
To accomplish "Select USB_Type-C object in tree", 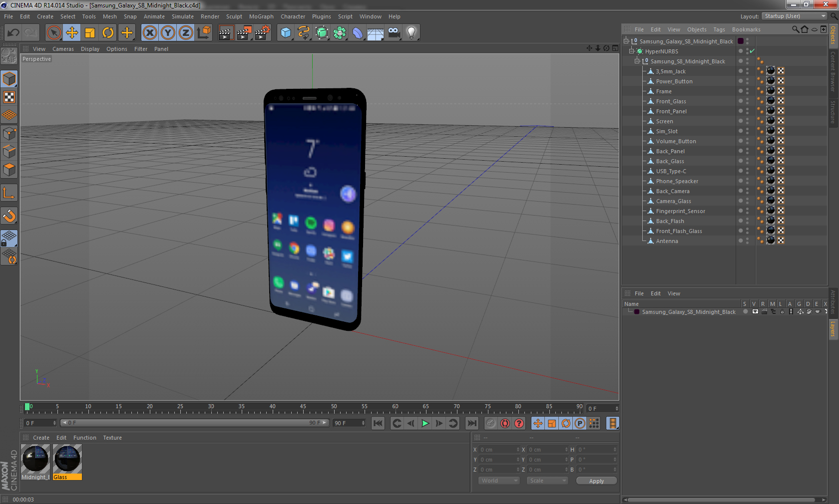I will (671, 171).
